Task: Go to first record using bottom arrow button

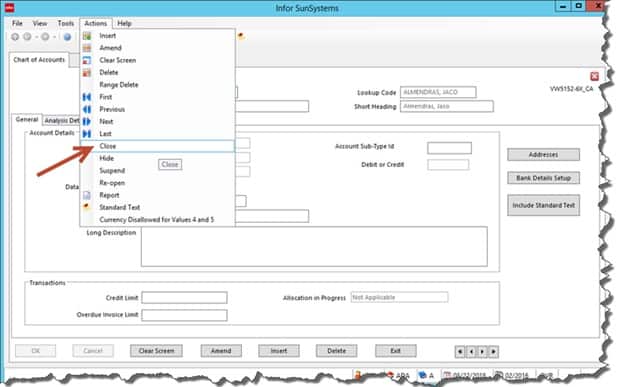Action: click(460, 352)
